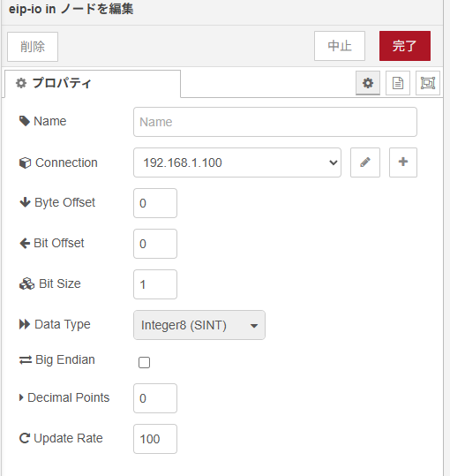Click the Data Type dropdown arrow
The height and width of the screenshot is (476, 450).
tap(254, 326)
